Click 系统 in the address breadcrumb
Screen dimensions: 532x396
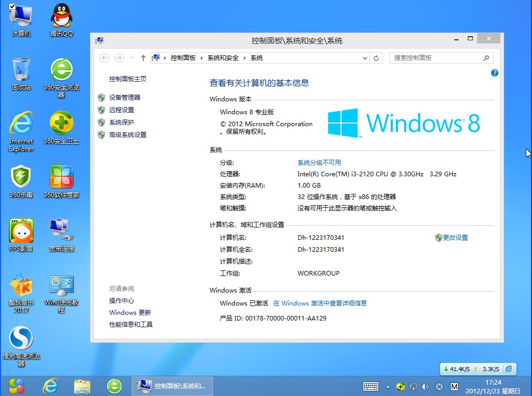tap(257, 58)
